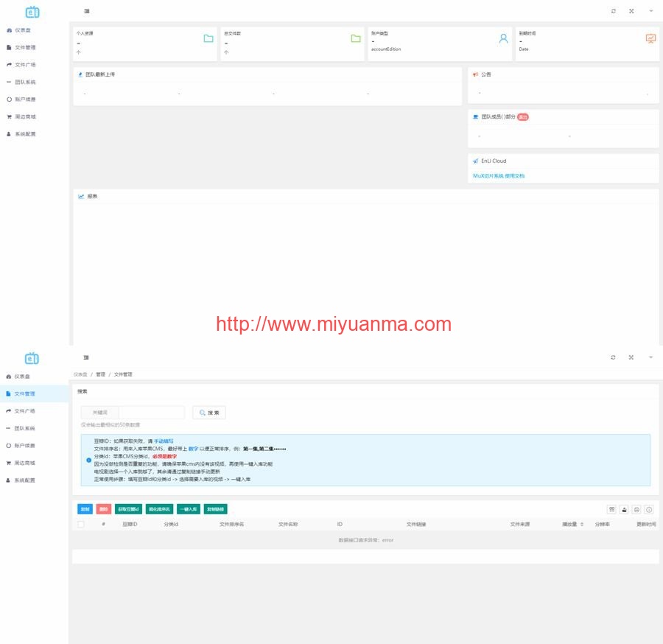This screenshot has width=663, height=644.
Task: Click the blue button left of red delete
Action: [x=85, y=509]
